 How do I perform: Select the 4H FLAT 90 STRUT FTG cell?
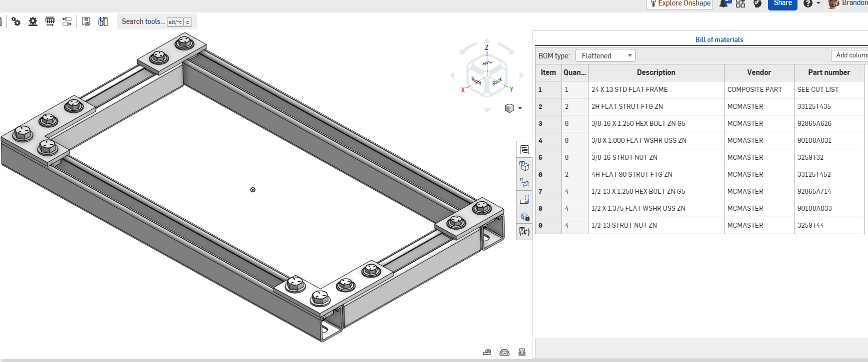pos(656,174)
